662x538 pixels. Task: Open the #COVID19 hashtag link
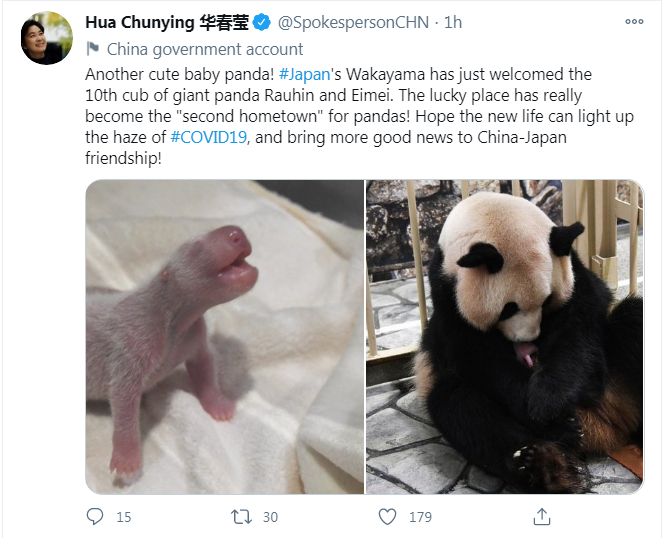(209, 137)
